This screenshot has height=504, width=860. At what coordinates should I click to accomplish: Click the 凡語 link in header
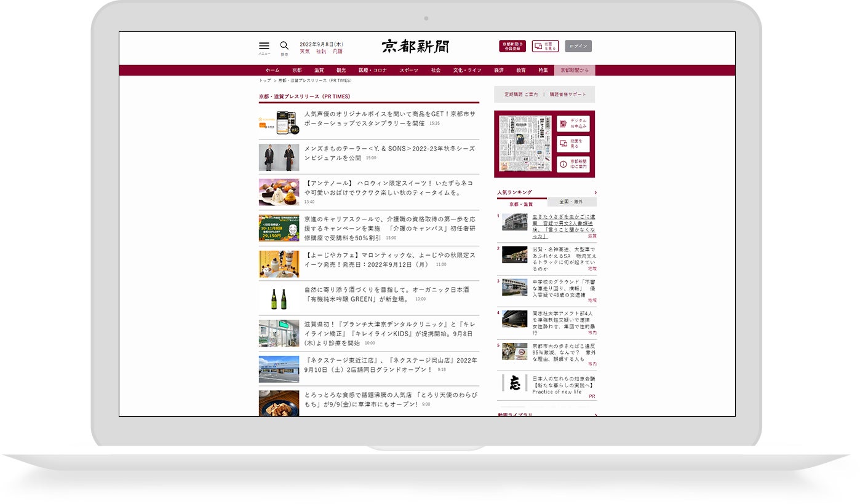(338, 52)
